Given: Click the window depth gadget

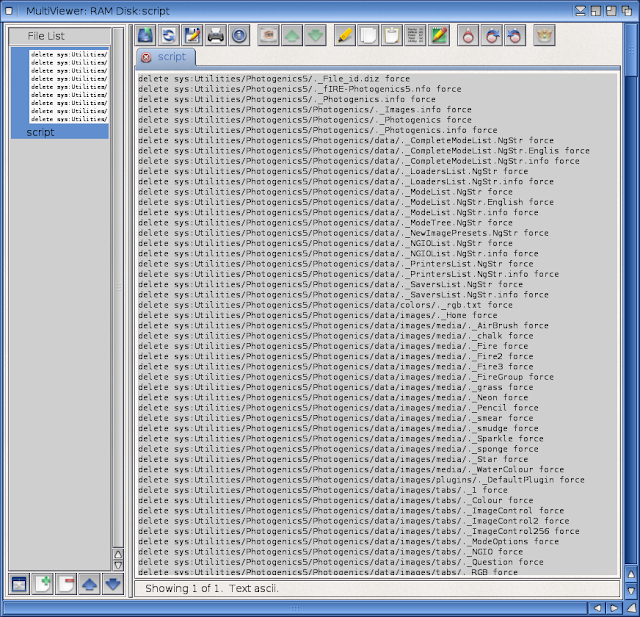Looking at the screenshot, I should [627, 11].
